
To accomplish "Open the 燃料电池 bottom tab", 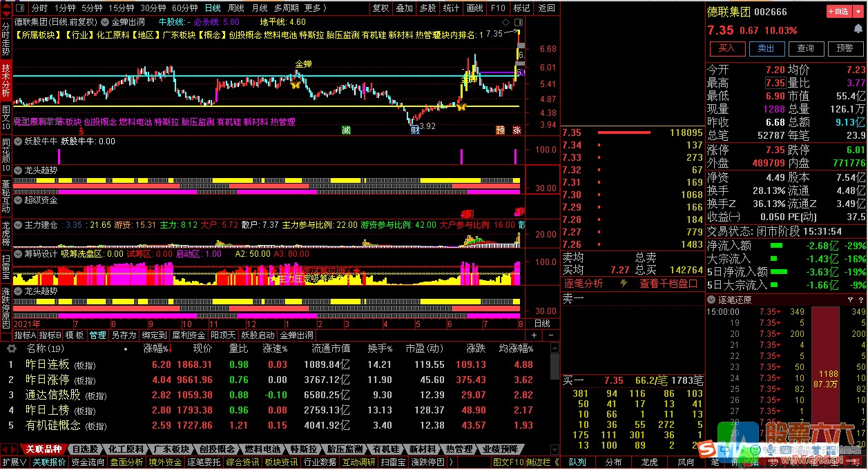I will point(263,449).
